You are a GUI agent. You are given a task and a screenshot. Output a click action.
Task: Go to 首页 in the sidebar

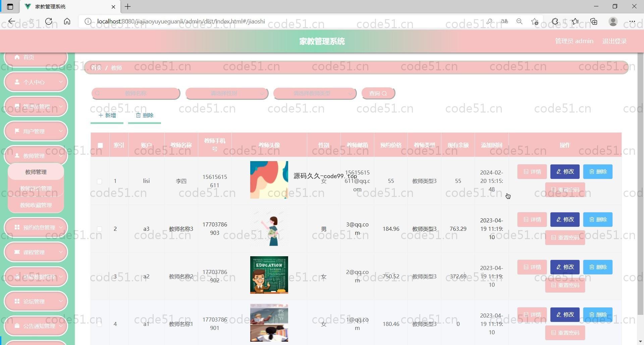[x=36, y=57]
